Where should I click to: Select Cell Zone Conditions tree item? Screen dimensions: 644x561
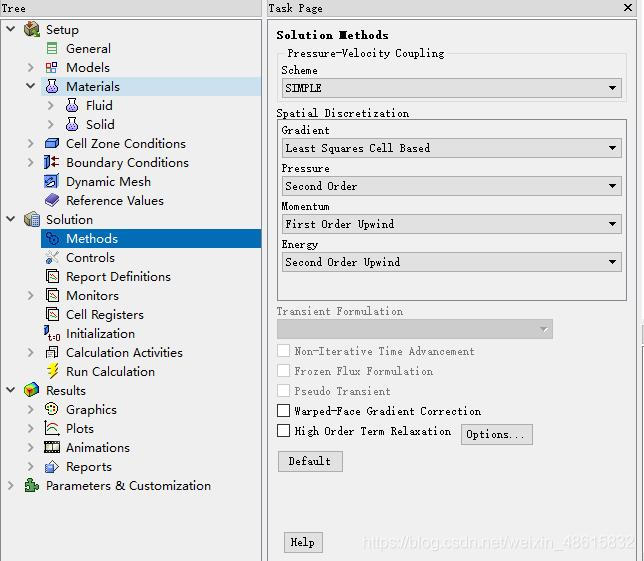click(x=125, y=143)
